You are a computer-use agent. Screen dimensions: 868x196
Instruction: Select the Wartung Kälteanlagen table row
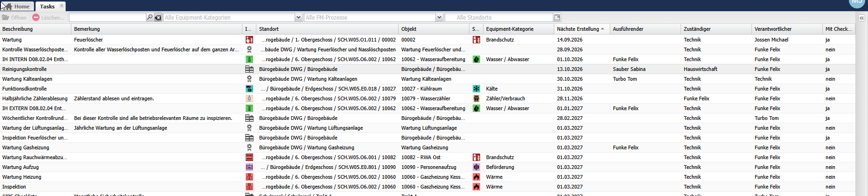pos(428,79)
